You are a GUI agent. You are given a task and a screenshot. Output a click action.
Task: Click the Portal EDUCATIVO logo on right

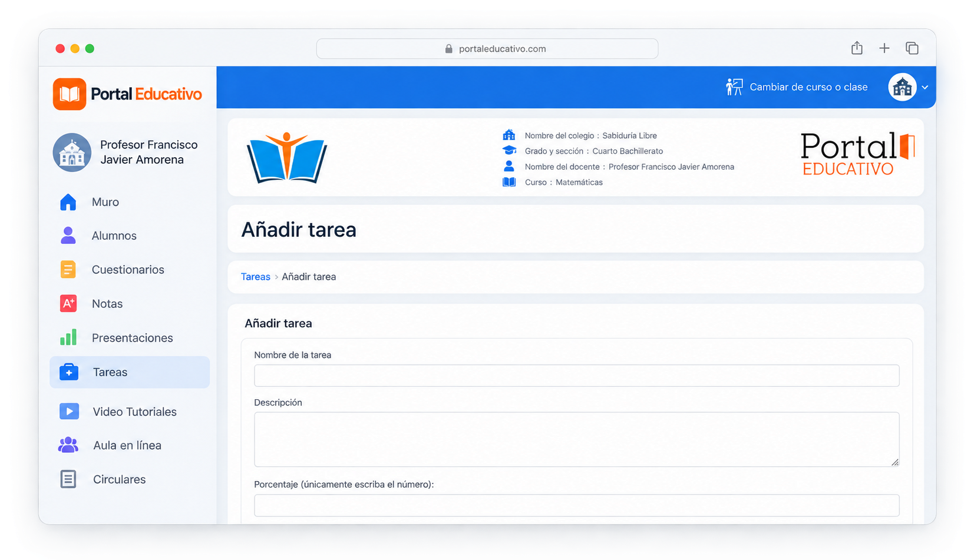tap(857, 154)
